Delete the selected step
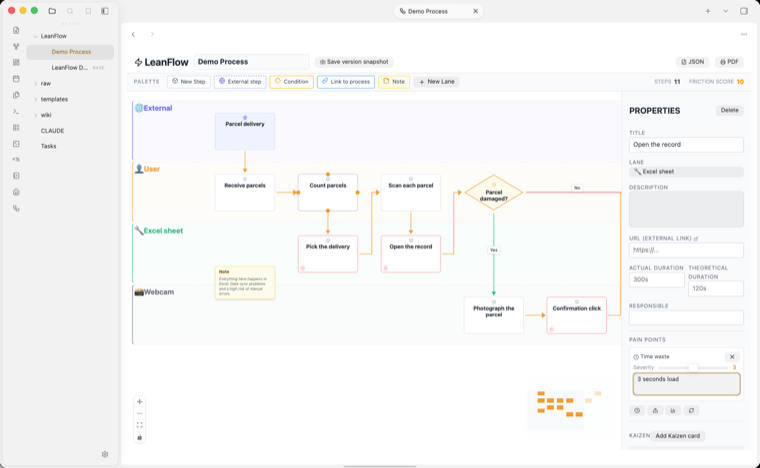760x468 pixels. point(729,110)
